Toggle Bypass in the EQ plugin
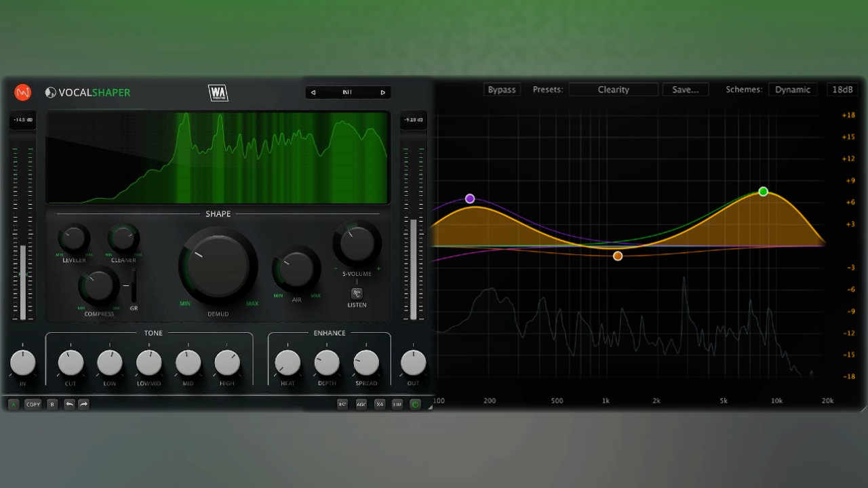Screen dimensions: 868x488 502,89
